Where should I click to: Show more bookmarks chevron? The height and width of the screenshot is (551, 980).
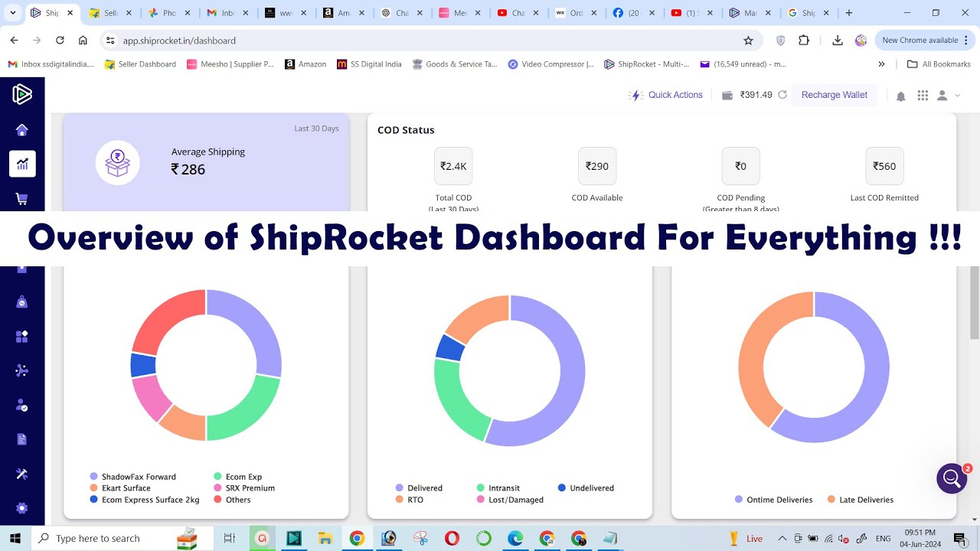(881, 64)
